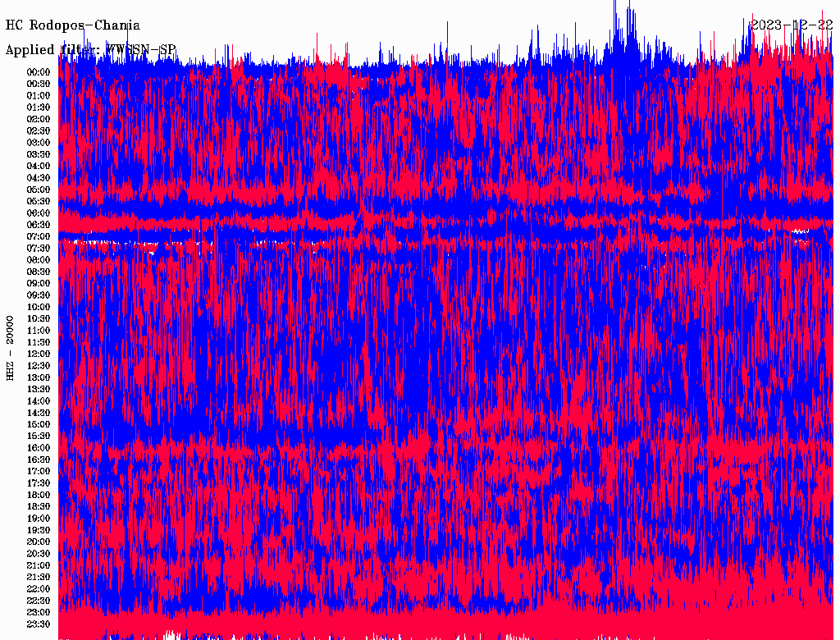Click the 14:30 time row label

pos(39,412)
